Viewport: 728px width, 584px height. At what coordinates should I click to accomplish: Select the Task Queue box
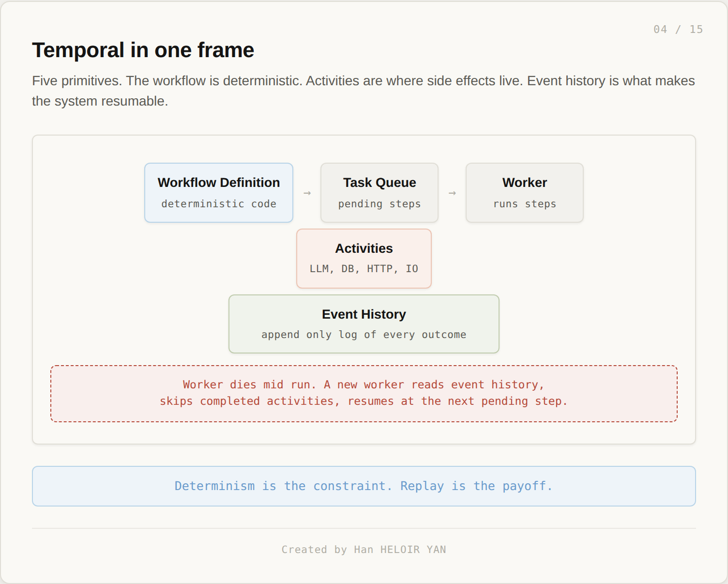point(379,193)
